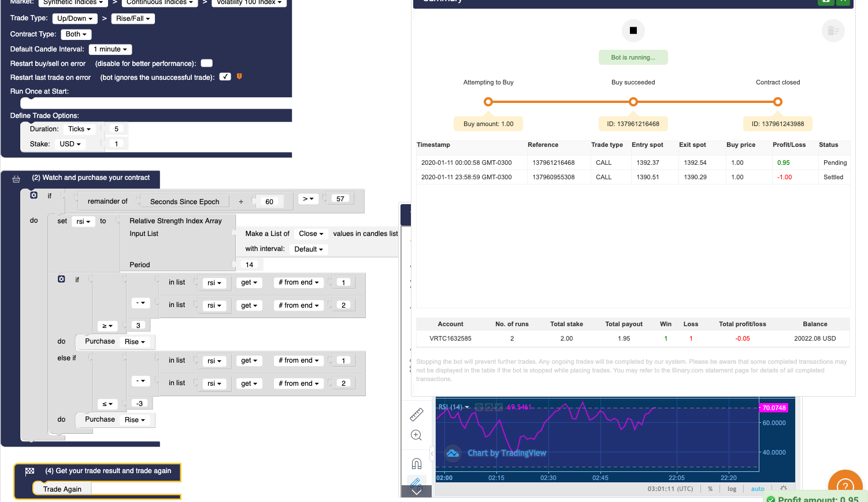Click the Attempting to Buy progress circle
868x502 pixels.
click(488, 102)
